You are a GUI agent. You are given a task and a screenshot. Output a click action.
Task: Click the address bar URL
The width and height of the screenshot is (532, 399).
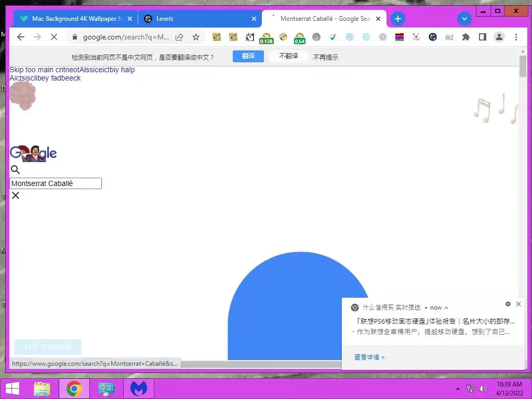[126, 37]
